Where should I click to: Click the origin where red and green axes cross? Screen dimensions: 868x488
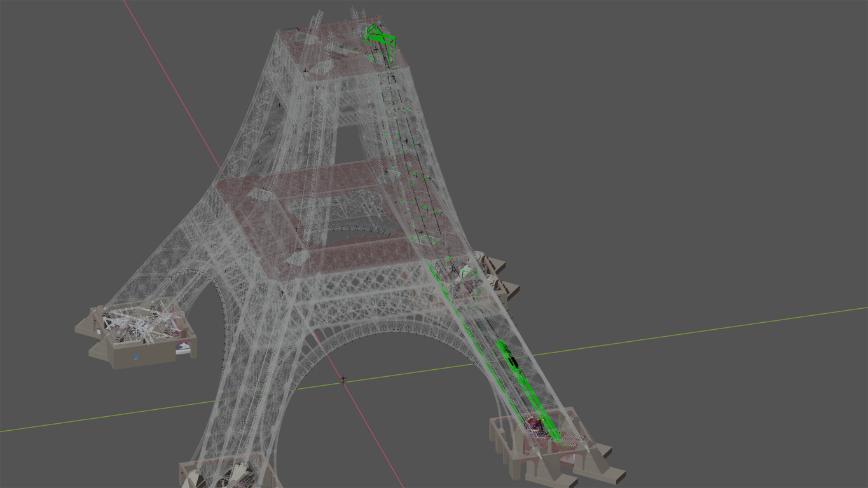343,381
